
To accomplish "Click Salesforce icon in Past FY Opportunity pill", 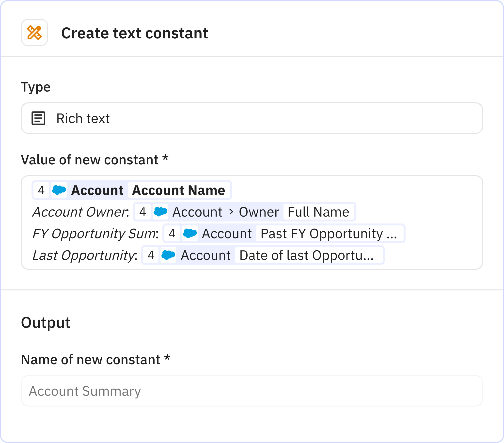I will (190, 233).
